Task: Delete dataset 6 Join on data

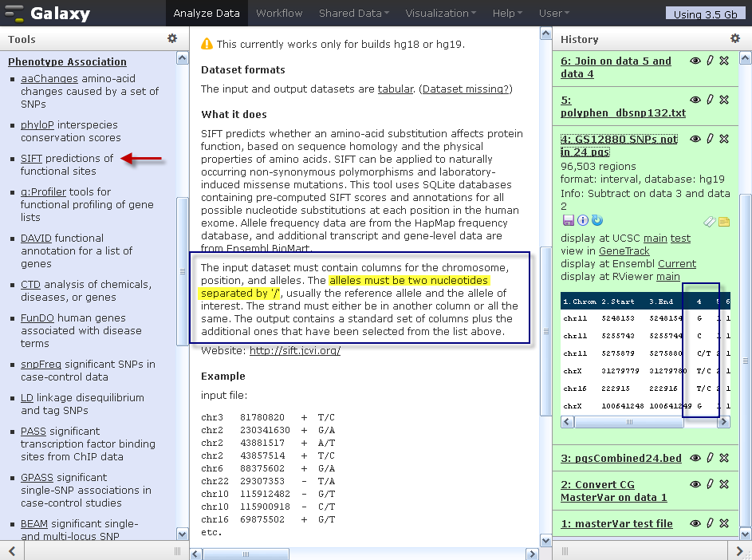Action: [x=724, y=61]
